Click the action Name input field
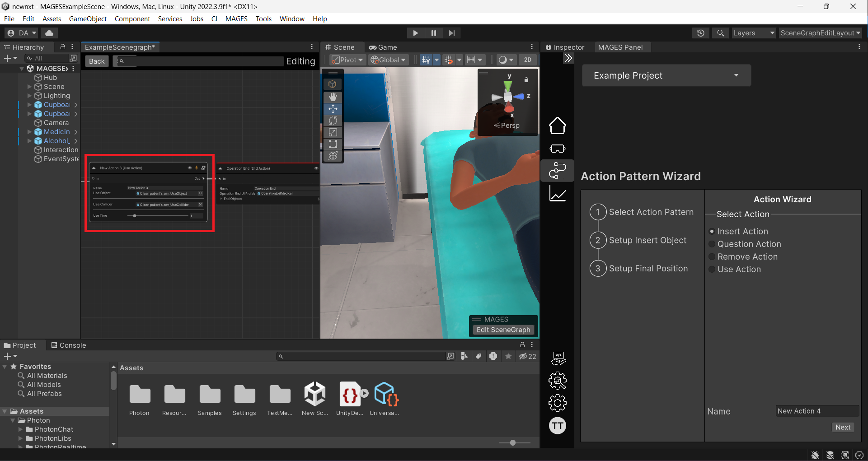The width and height of the screenshot is (868, 461). click(x=817, y=411)
